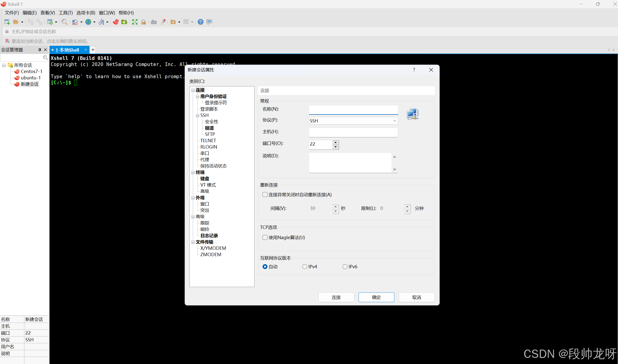Toggle full screen with green arrows icon
This screenshot has width=618, height=364.
tap(135, 22)
